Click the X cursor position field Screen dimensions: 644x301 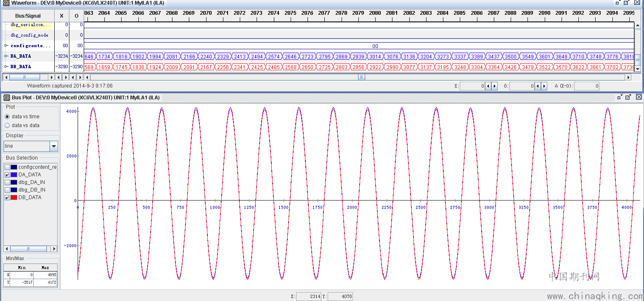click(473, 86)
